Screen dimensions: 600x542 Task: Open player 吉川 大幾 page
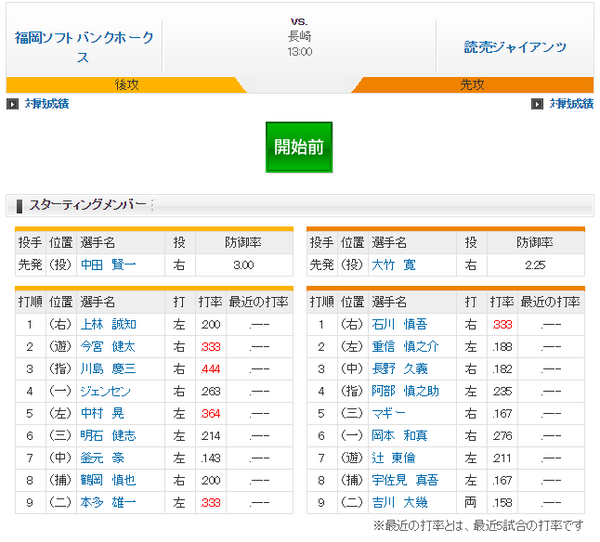pyautogui.click(x=399, y=502)
